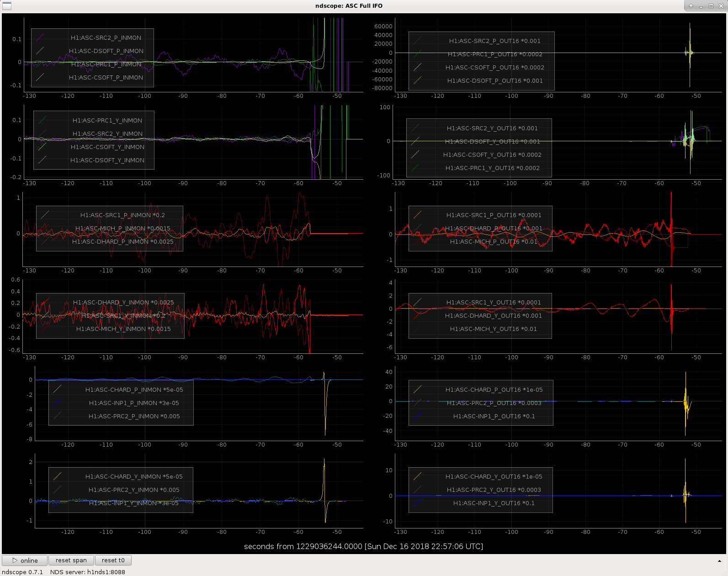Toggle the H1:ASC-INP1_P_INMON *3e-05 legend entry
The image size is (728, 576).
pos(134,403)
